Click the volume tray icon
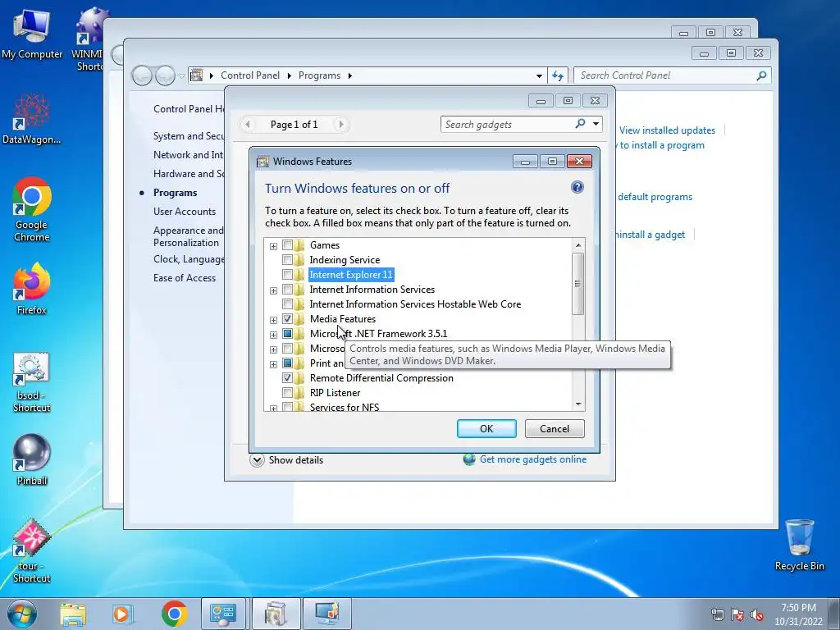The height and width of the screenshot is (630, 840). (757, 614)
